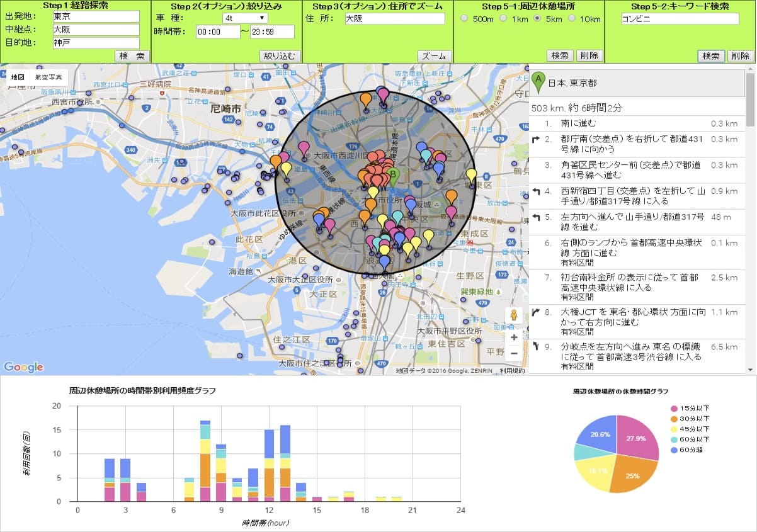Zoom out the map with minus button
Viewport: 757px width, 532px height.
tap(514, 353)
